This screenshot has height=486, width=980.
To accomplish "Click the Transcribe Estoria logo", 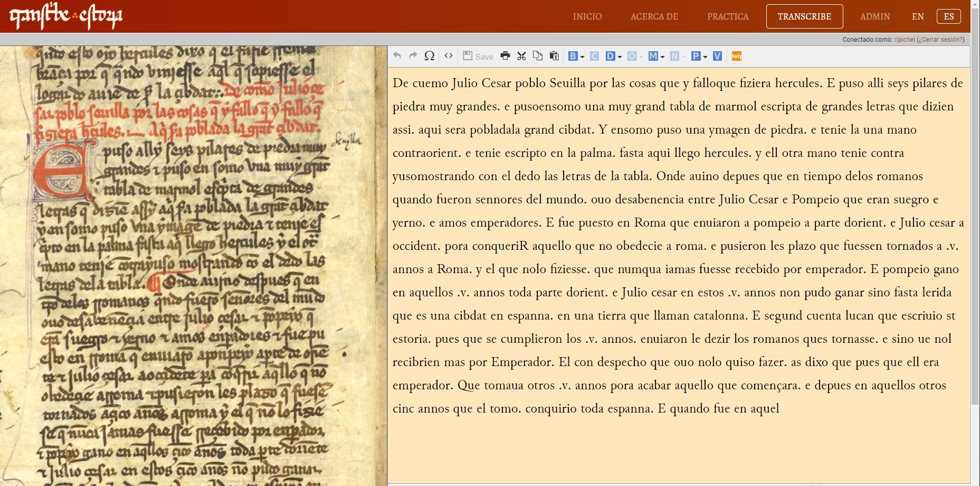I will pos(66,16).
